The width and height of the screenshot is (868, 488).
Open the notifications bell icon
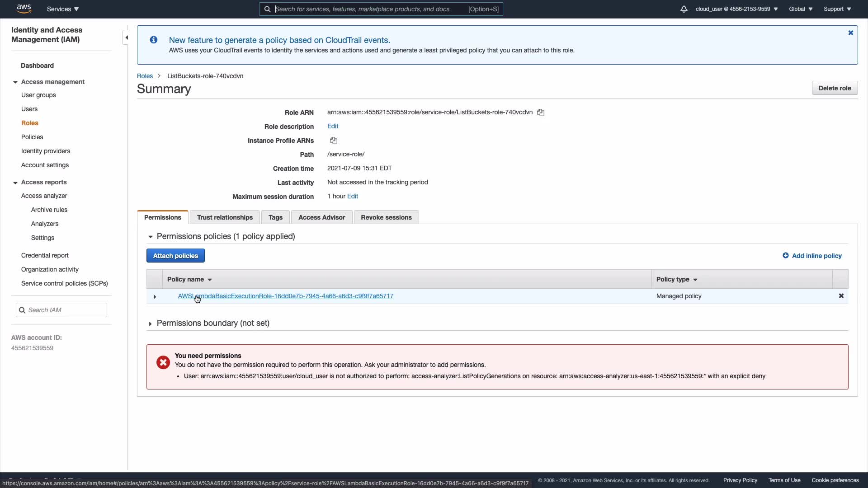point(684,9)
